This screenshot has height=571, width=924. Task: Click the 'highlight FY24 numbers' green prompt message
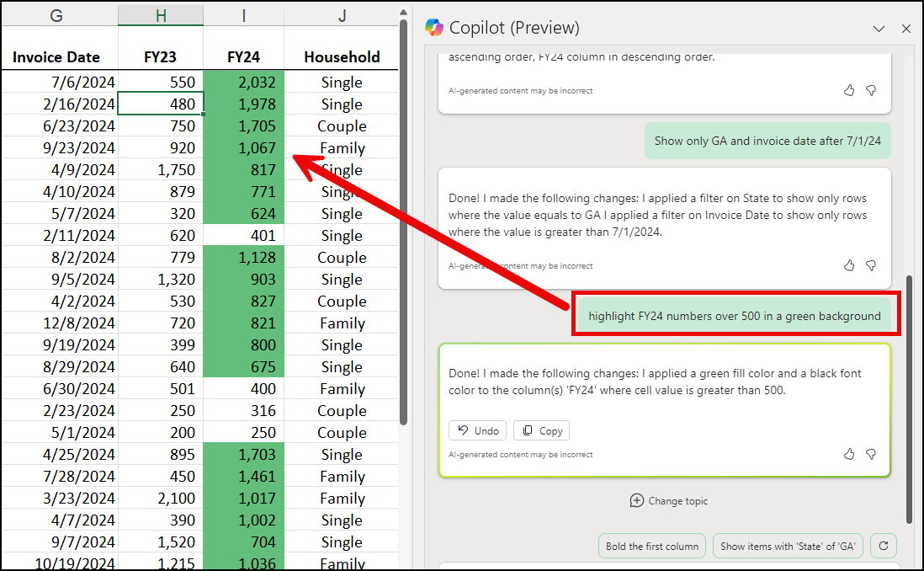click(x=734, y=316)
